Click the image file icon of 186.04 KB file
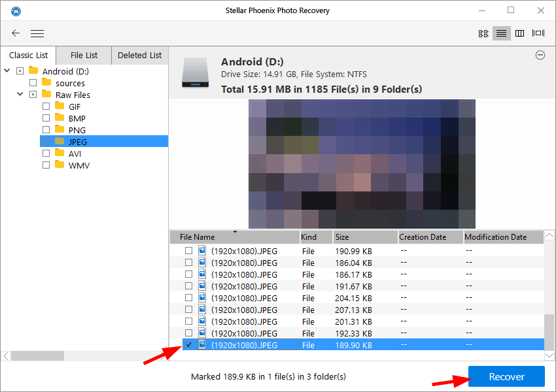Image resolution: width=556 pixels, height=392 pixels. [x=202, y=263]
